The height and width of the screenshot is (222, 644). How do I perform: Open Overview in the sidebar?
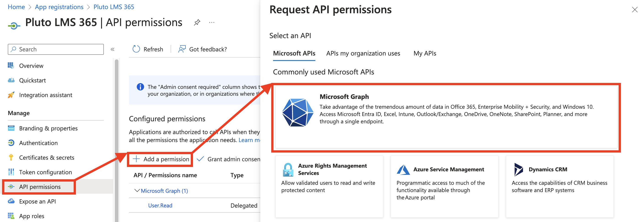pos(31,66)
